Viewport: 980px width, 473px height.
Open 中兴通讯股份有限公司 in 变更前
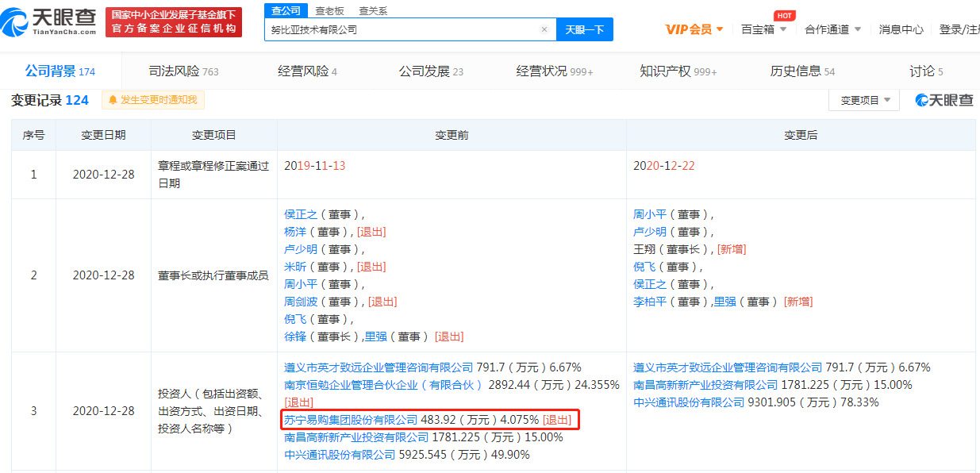click(x=340, y=455)
